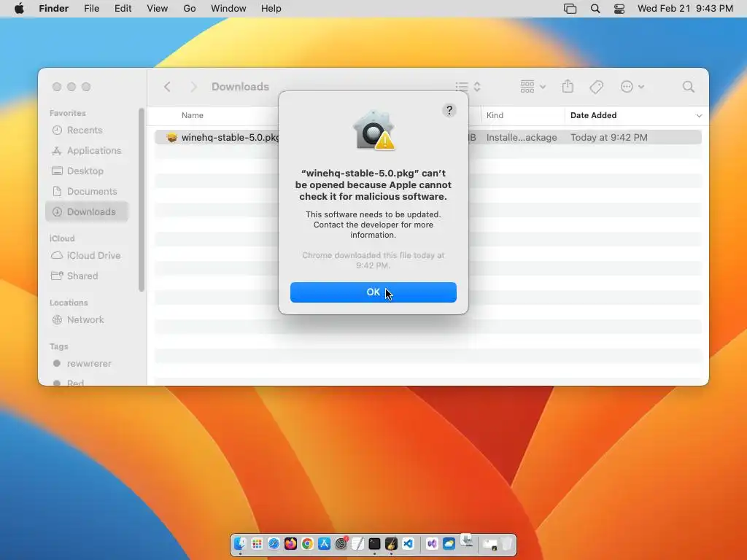Open Desktop in the sidebar
Image resolution: width=747 pixels, height=560 pixels.
pos(88,171)
